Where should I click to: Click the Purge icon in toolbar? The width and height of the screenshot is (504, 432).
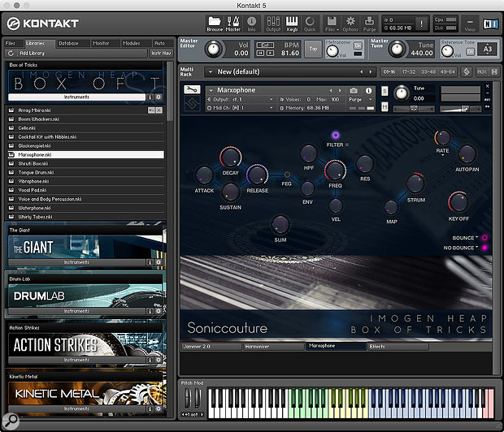pyautogui.click(x=369, y=24)
